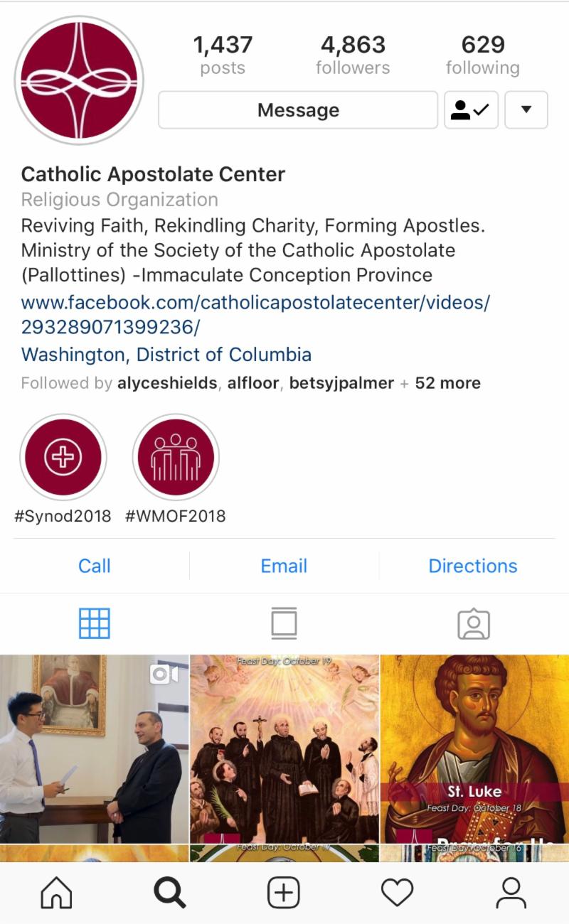
Task: Open the Home feed icon
Action: pyautogui.click(x=56, y=893)
